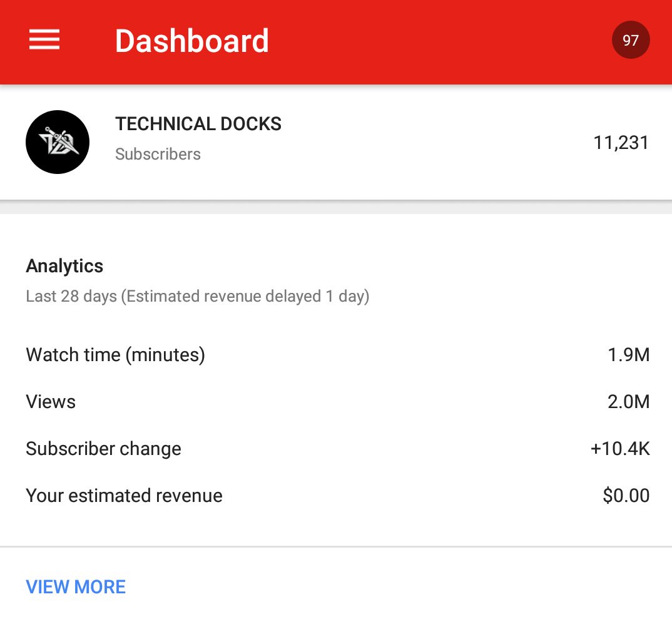Open the hamburger navigation menu
The height and width of the screenshot is (629, 672).
(x=44, y=39)
